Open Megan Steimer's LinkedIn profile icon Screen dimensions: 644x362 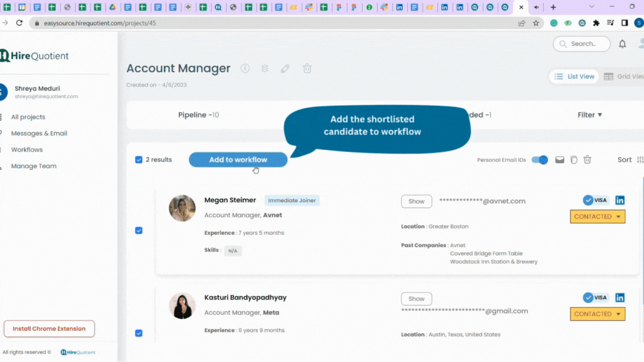click(x=620, y=201)
